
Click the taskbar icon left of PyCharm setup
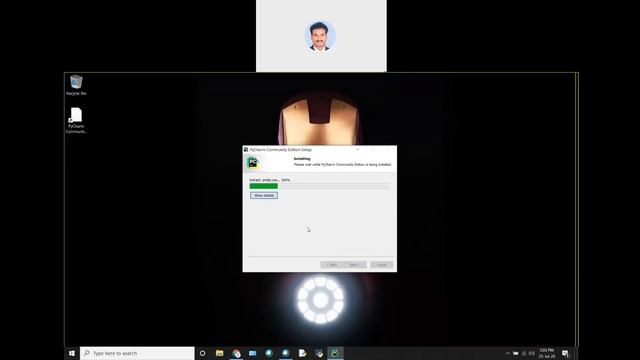pyautogui.click(x=319, y=353)
